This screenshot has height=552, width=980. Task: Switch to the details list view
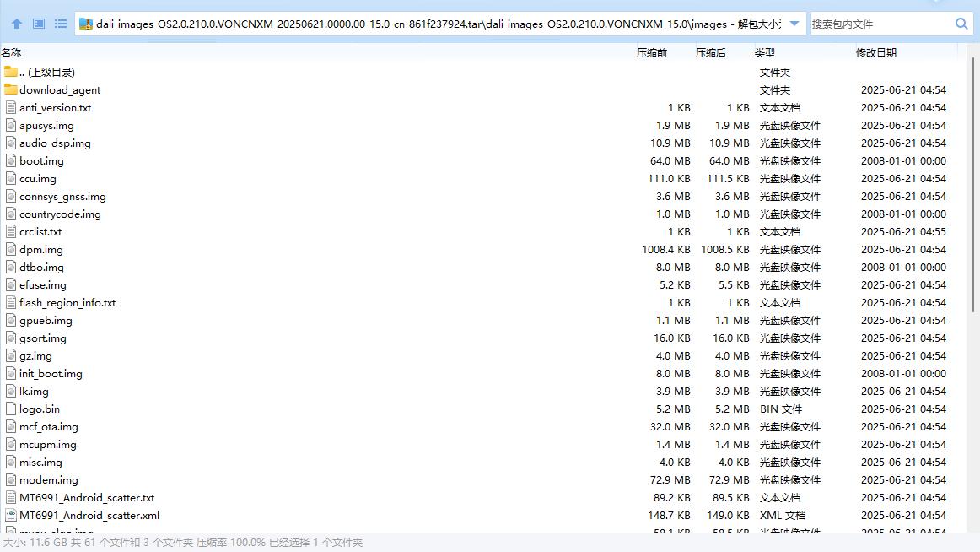tap(61, 24)
